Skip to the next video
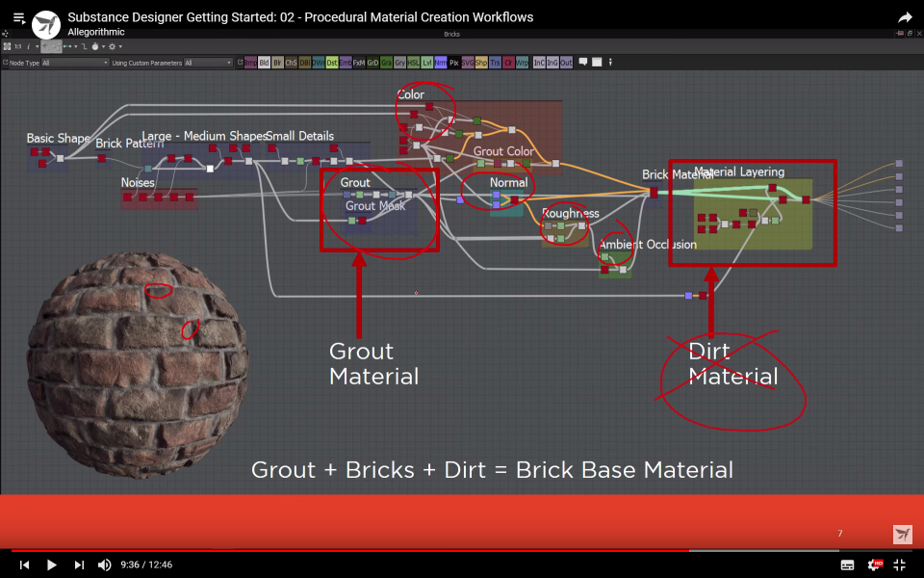The image size is (924, 578). pos(79,565)
